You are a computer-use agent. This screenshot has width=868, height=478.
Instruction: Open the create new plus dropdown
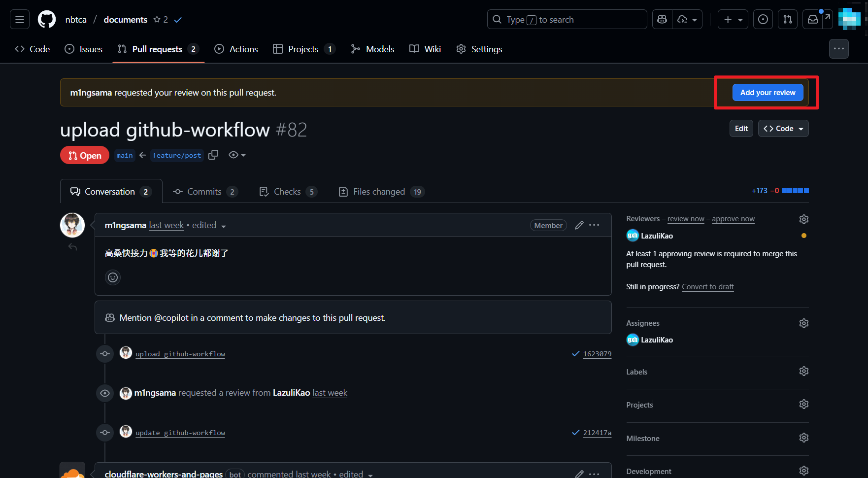point(733,20)
